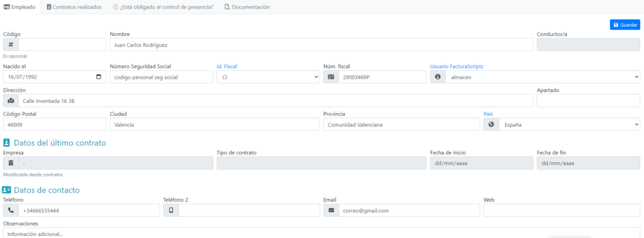644x238 pixels.
Task: Focus the Teléfono 2 input field
Action: coord(249,210)
